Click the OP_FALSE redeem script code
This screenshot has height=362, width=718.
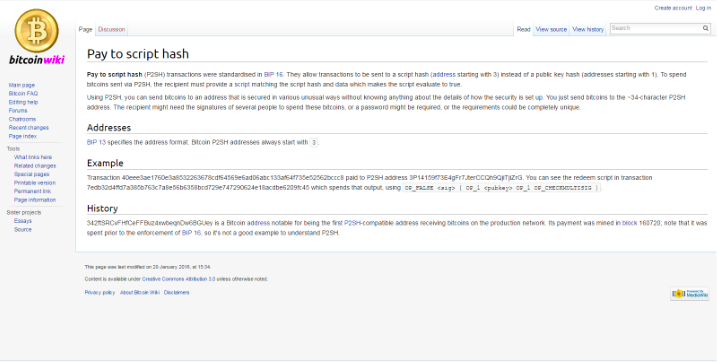coord(502,188)
